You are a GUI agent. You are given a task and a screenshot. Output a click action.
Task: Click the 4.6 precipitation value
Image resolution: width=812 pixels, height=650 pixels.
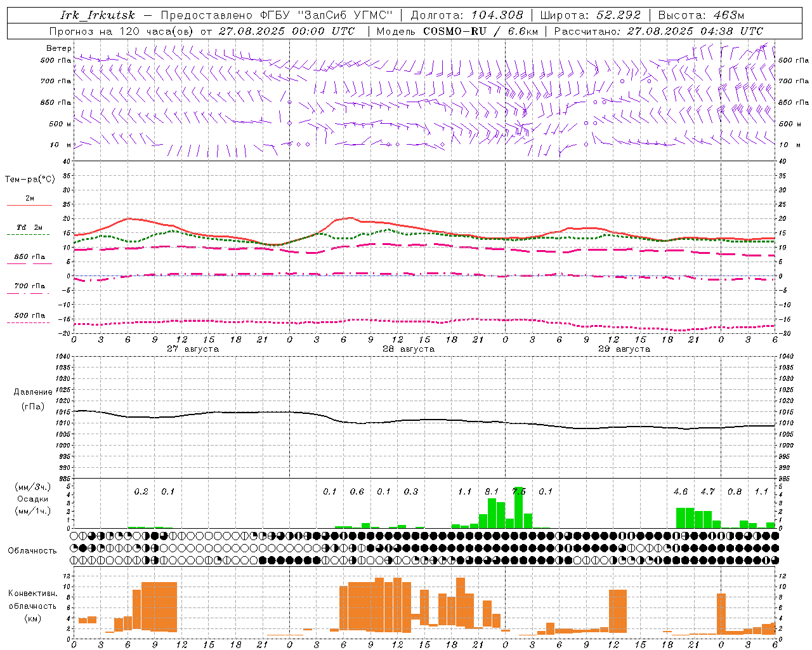coord(681,491)
